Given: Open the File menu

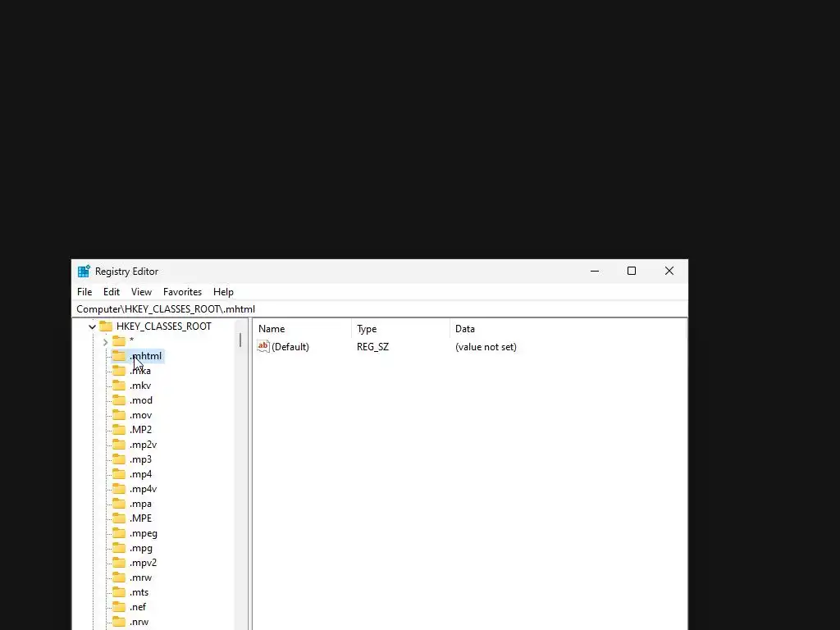Looking at the screenshot, I should (84, 292).
